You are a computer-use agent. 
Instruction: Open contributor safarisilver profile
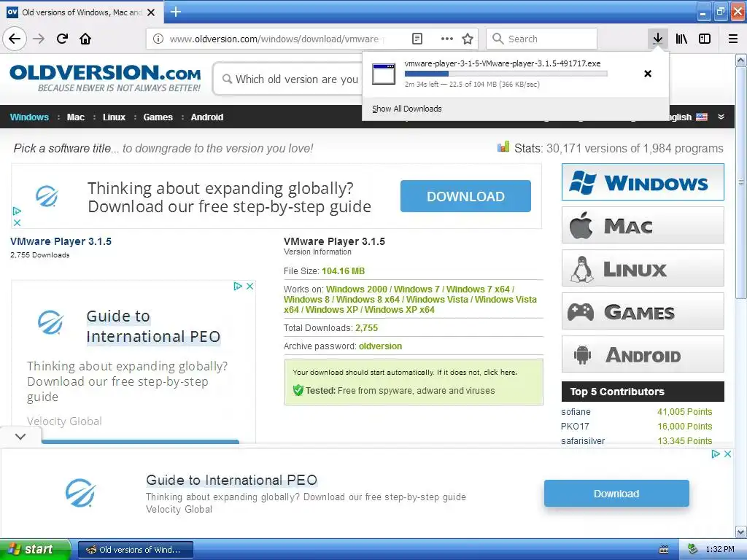pos(583,441)
